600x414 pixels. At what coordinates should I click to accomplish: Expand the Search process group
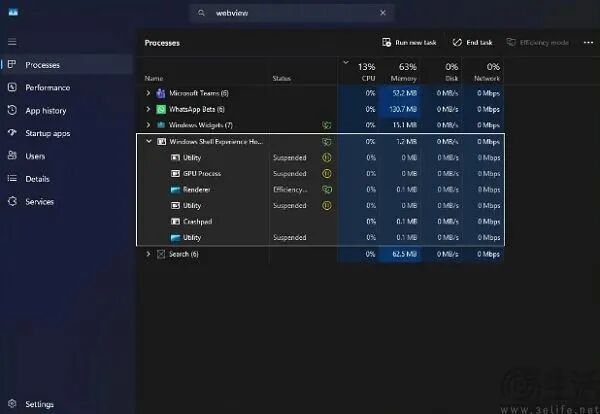(x=148, y=255)
